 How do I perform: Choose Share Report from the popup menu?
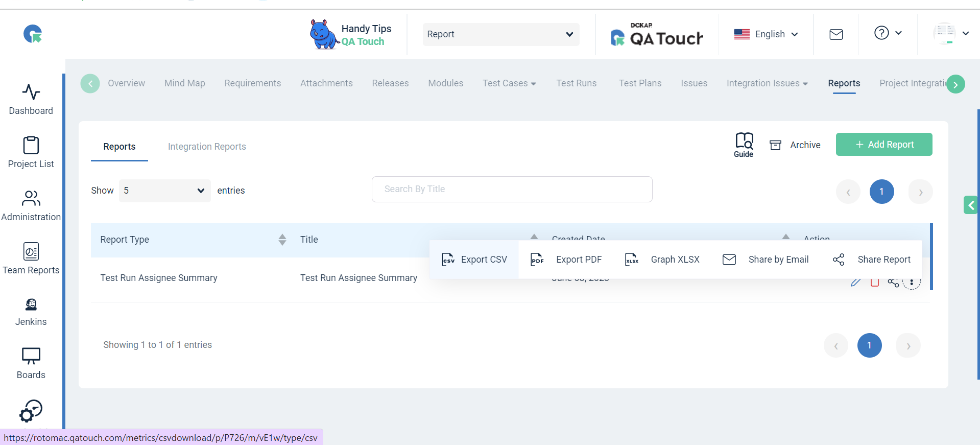(872, 260)
